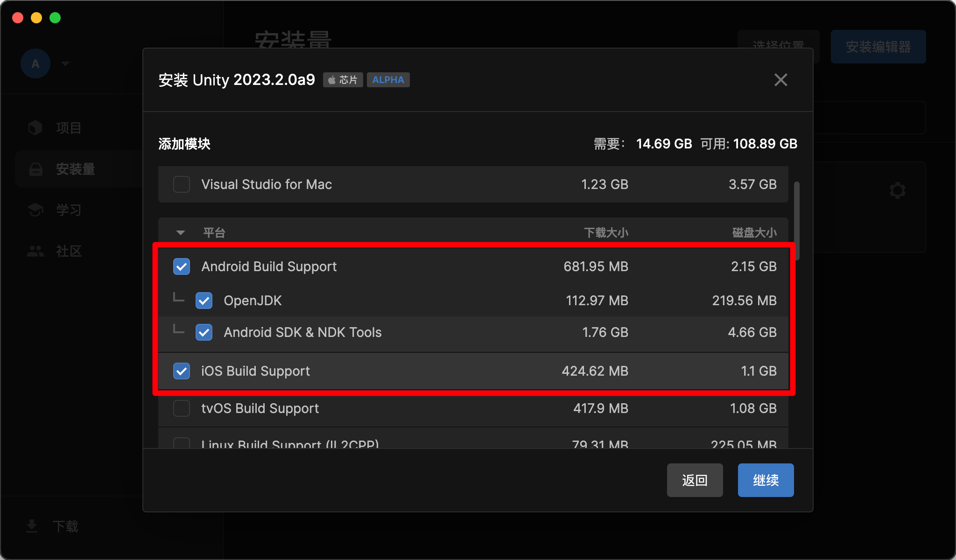
Task: Click the 安装 Unity 2023.2.0a9 dialog title
Action: pyautogui.click(x=237, y=80)
